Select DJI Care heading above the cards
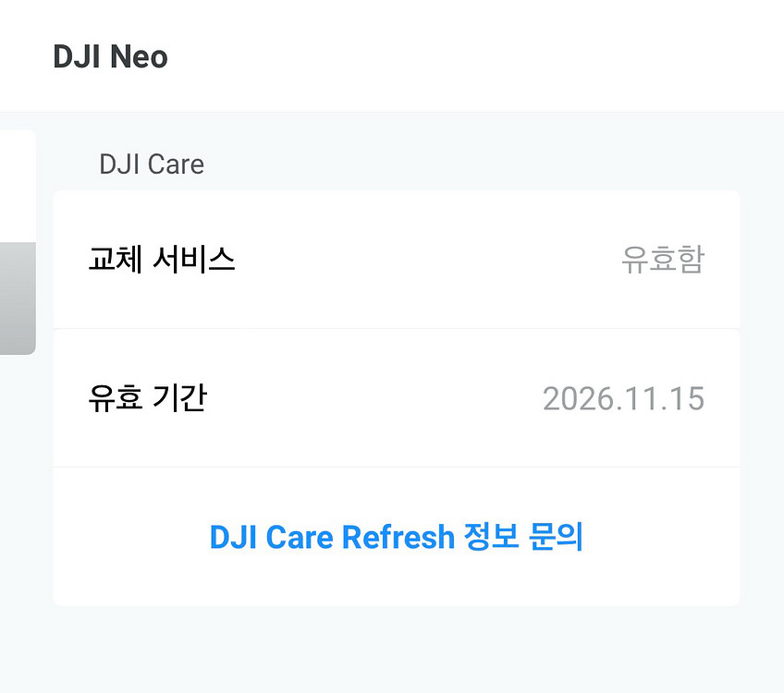The width and height of the screenshot is (784, 693). (x=152, y=164)
